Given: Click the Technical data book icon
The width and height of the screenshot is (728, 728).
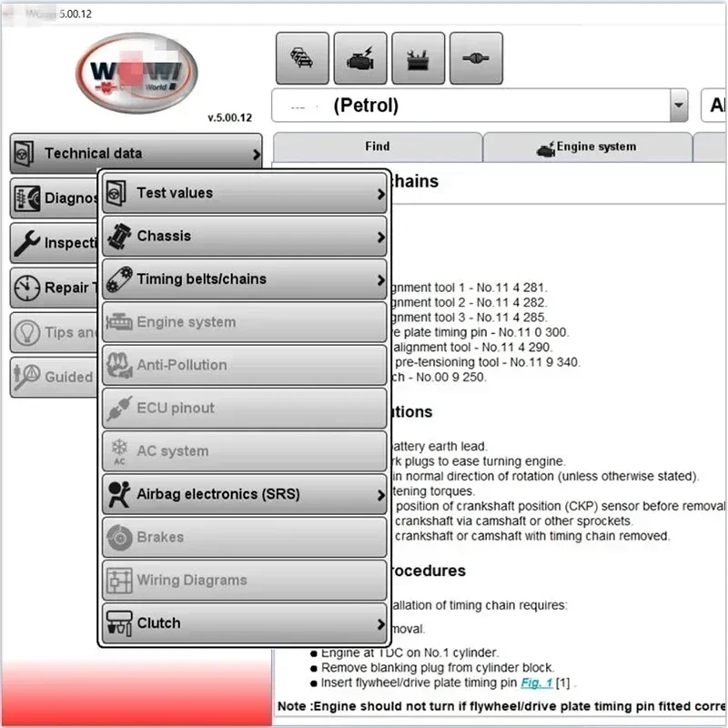Looking at the screenshot, I should pyautogui.click(x=25, y=153).
